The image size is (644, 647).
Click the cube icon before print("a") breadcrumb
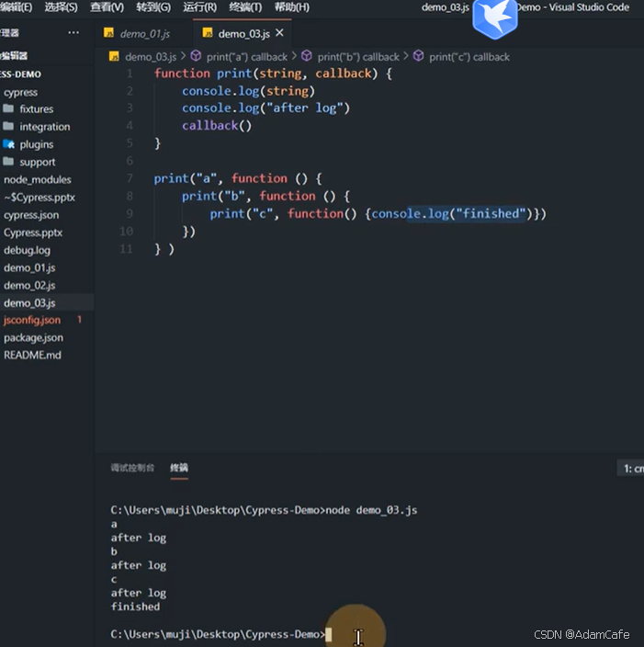tap(196, 56)
